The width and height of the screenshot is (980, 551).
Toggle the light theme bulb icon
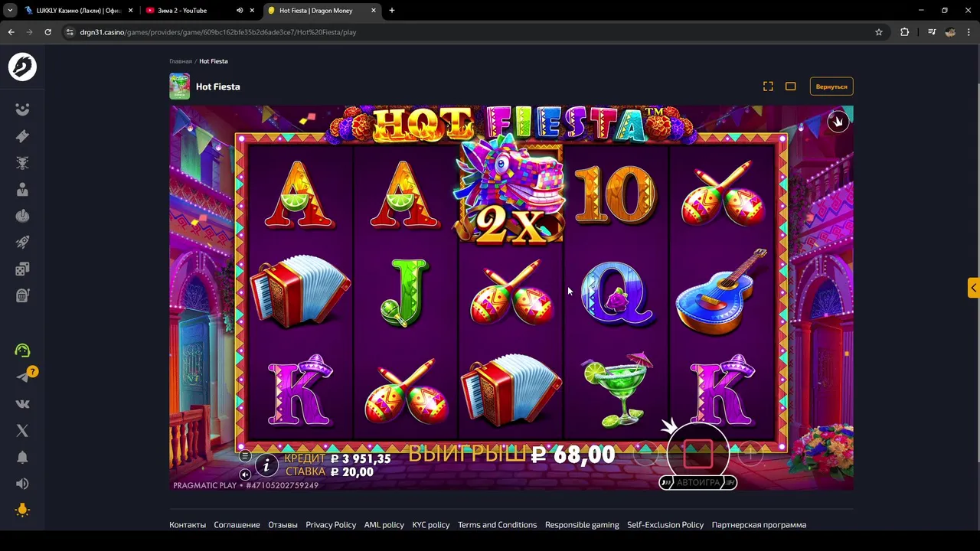(x=22, y=510)
